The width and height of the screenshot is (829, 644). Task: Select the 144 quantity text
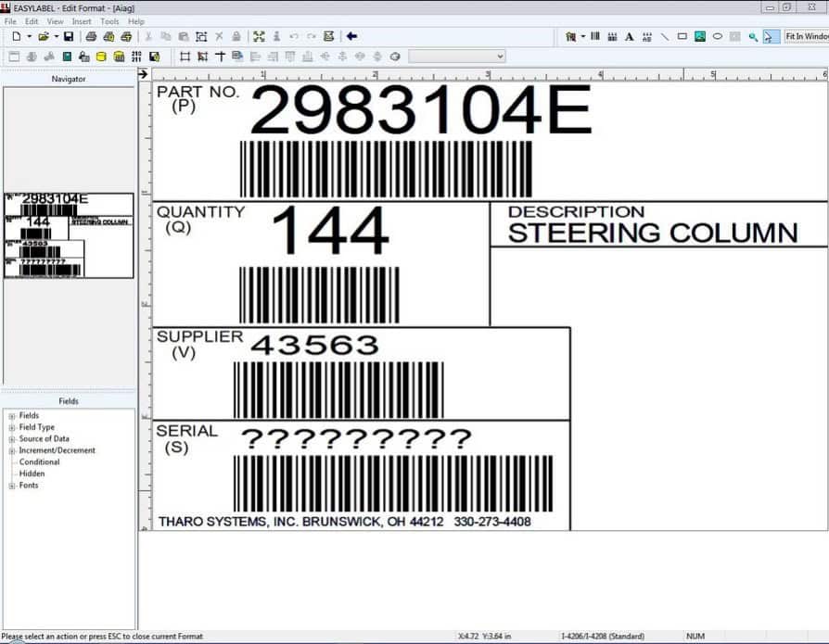coord(330,231)
